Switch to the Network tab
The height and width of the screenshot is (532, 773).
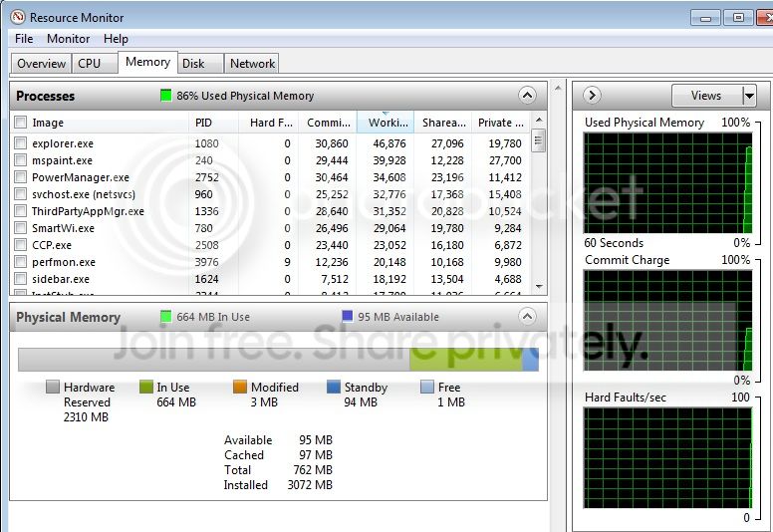coord(252,64)
